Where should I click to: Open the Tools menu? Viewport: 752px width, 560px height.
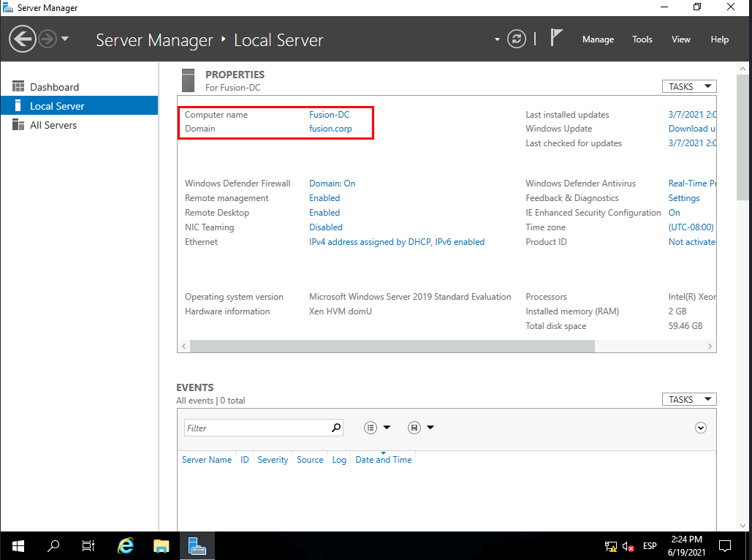(x=642, y=39)
